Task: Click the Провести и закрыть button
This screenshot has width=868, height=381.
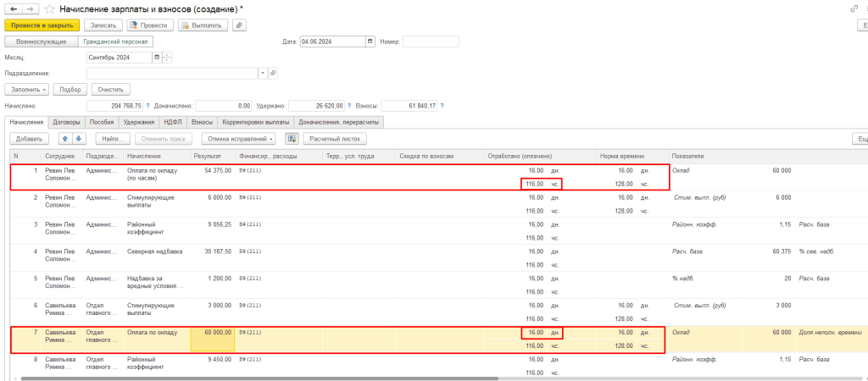Action: [42, 25]
